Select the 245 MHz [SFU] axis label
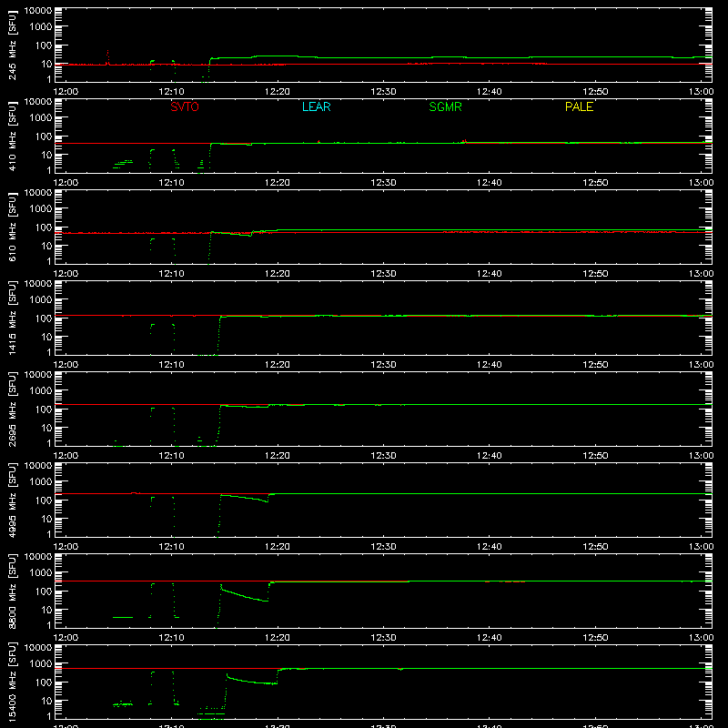Viewport: 728px width, 728px height. coord(12,45)
